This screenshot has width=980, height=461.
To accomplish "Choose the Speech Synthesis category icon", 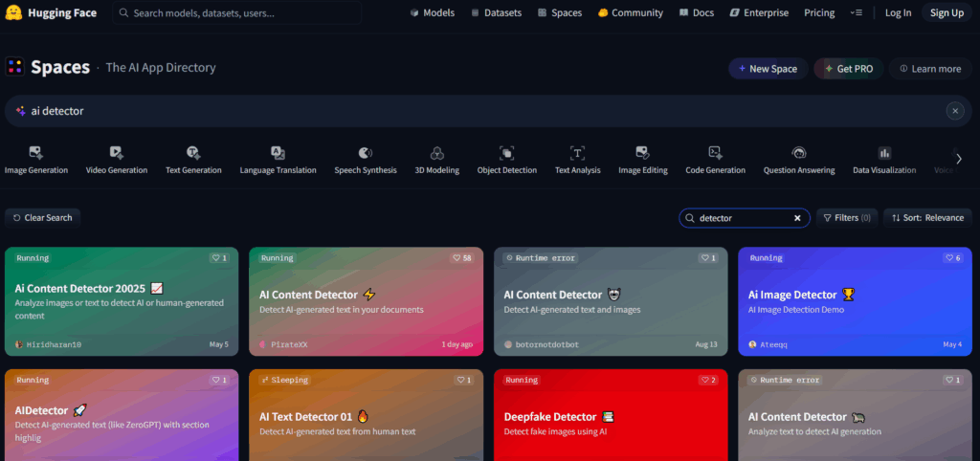I will pyautogui.click(x=365, y=153).
